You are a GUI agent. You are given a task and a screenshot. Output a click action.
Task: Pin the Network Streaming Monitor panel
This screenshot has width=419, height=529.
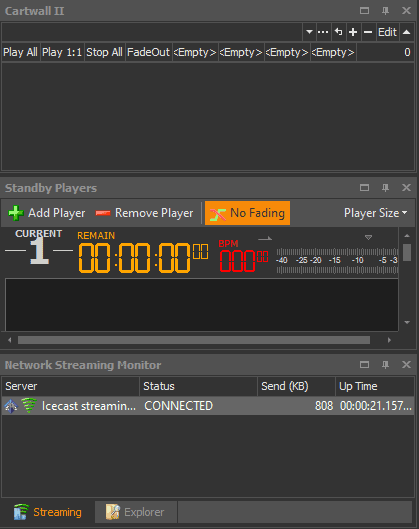[x=385, y=365]
